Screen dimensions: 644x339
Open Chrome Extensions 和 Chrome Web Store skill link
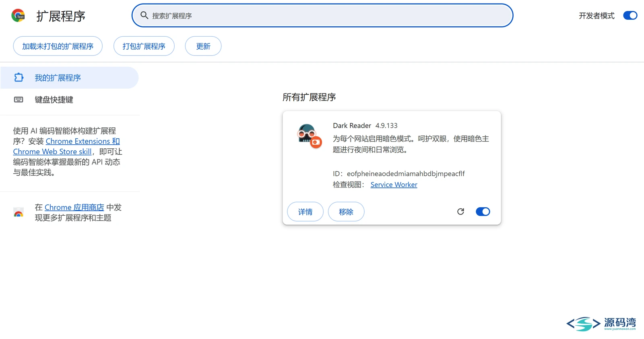pyautogui.click(x=66, y=146)
